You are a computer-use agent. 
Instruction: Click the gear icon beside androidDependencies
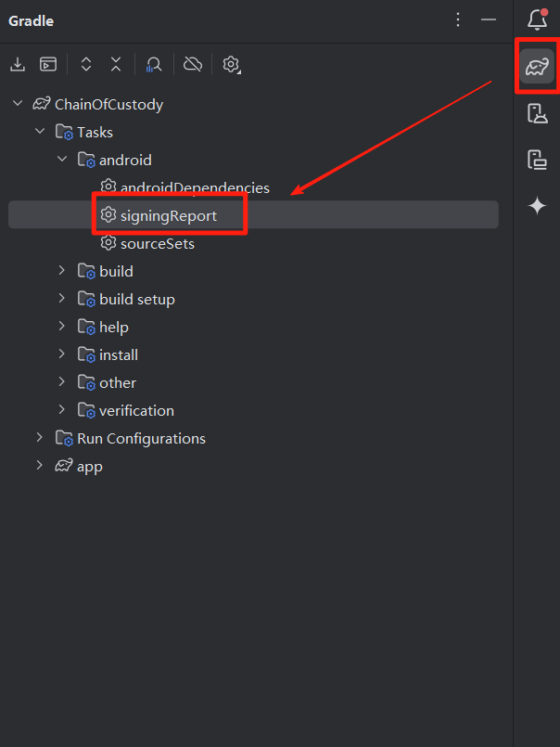click(x=108, y=187)
